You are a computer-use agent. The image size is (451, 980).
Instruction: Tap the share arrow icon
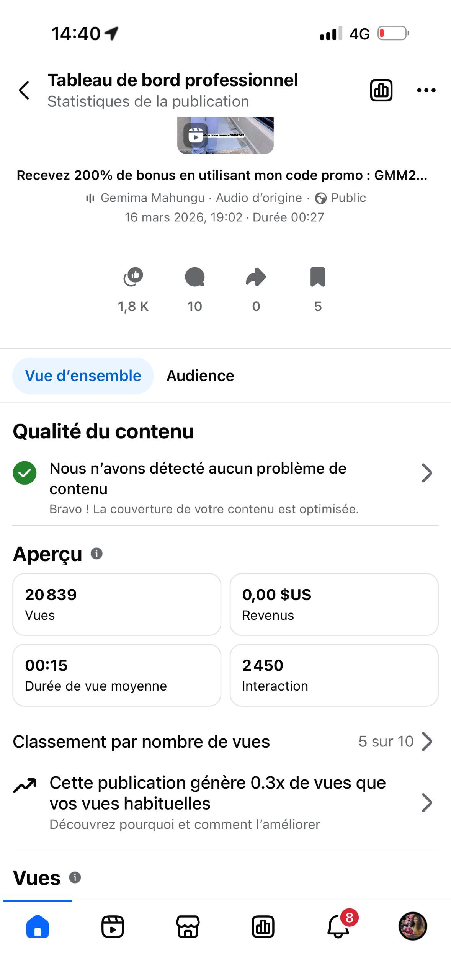256,277
